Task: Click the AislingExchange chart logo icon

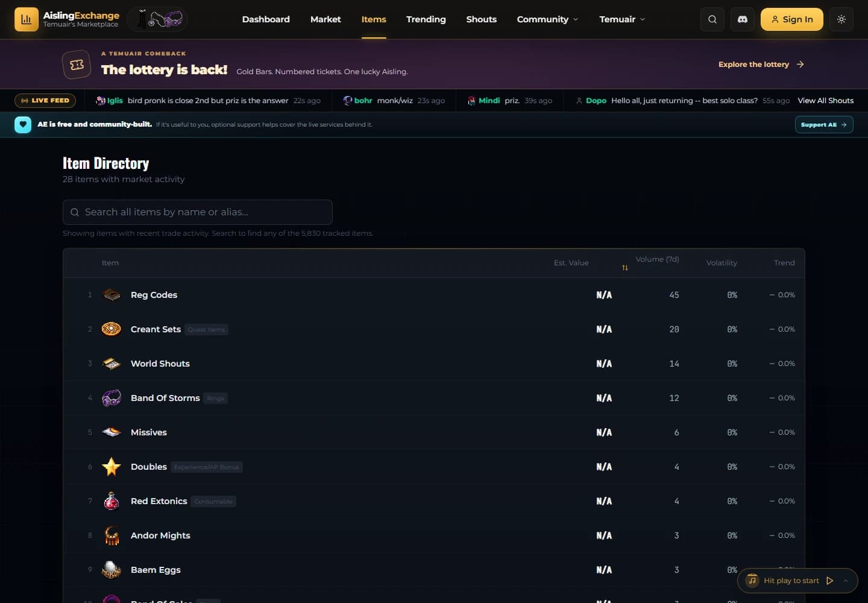Action: click(27, 19)
